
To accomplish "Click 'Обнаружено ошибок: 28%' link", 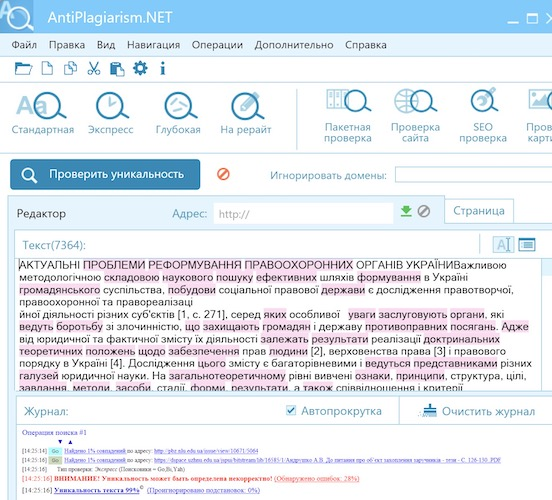I will (316, 479).
